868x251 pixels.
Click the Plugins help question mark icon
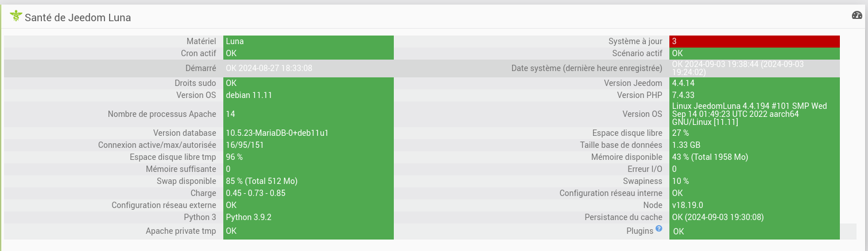click(x=658, y=229)
